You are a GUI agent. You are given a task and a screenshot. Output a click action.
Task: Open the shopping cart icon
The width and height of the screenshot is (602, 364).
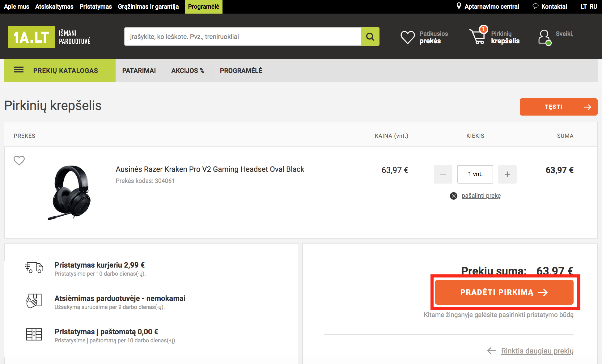tap(478, 36)
